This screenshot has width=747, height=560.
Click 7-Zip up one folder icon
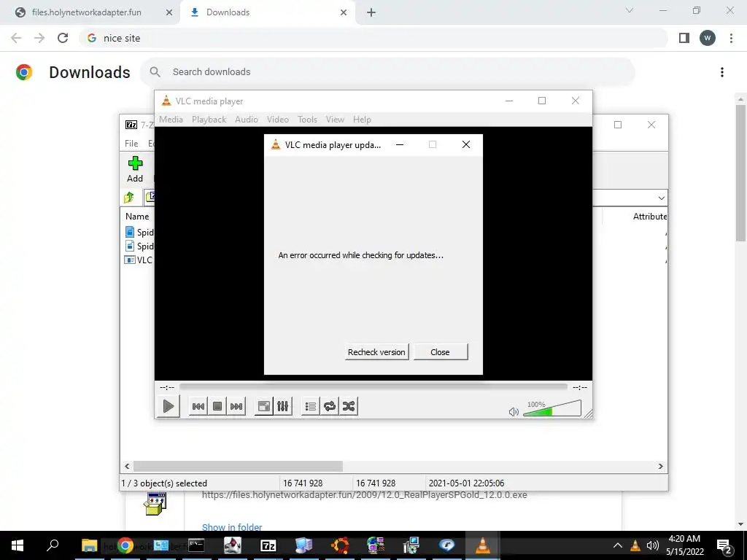129,197
